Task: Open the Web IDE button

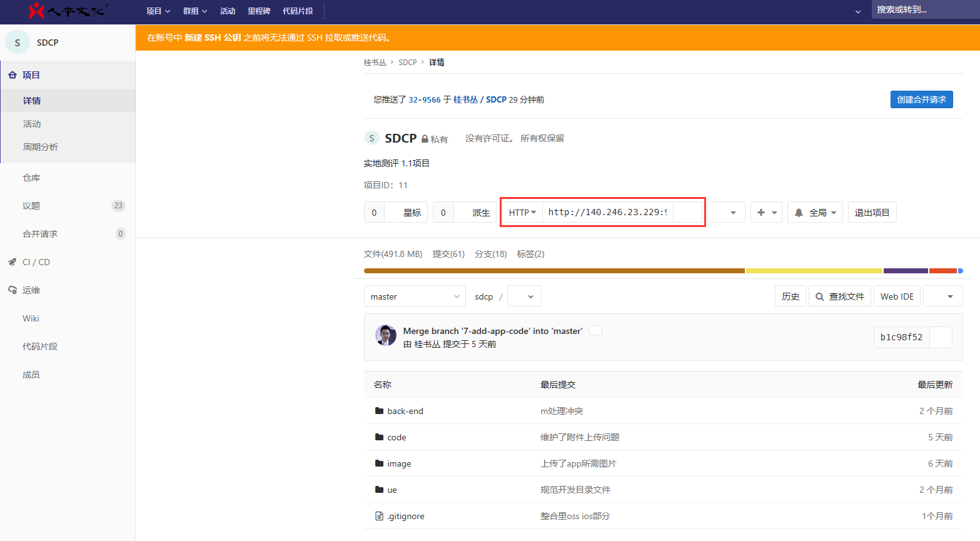Action: (x=897, y=296)
